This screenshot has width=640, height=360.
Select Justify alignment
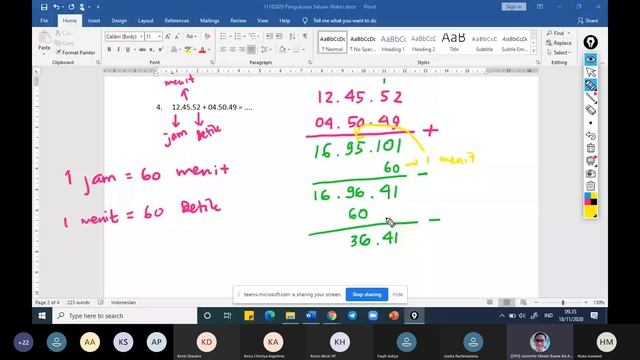click(251, 49)
